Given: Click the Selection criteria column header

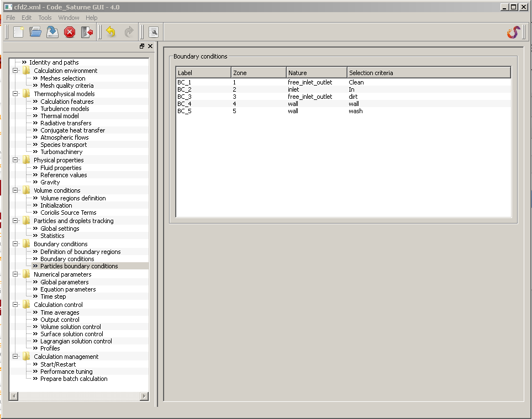Looking at the screenshot, I should pos(428,73).
